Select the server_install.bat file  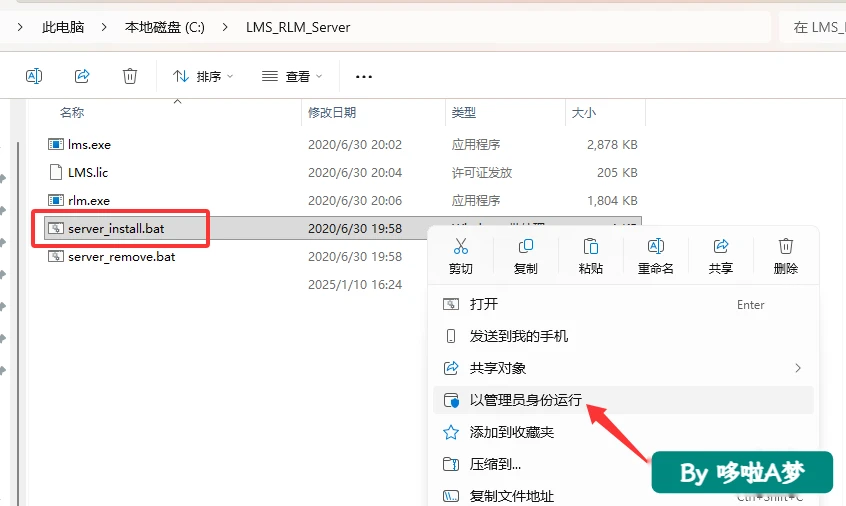point(116,229)
